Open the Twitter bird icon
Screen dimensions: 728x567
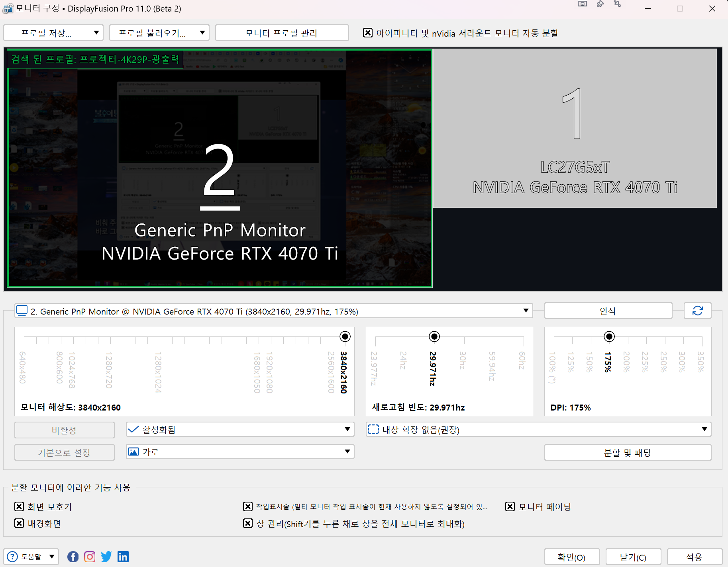coord(106,557)
